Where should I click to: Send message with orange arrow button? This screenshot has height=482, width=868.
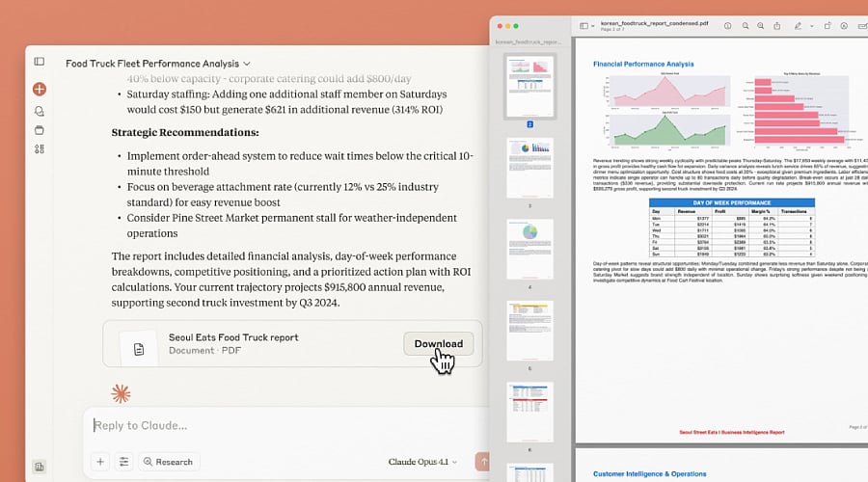(483, 462)
